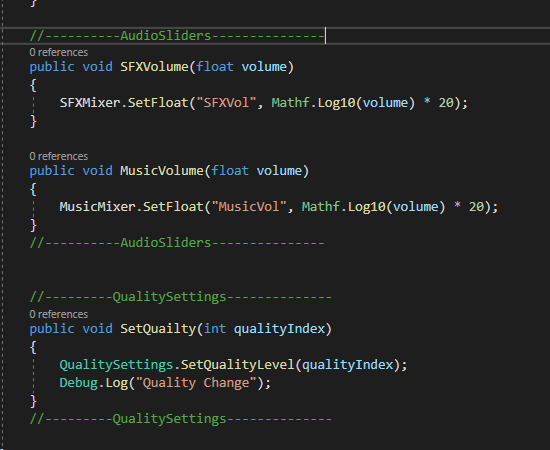Click the float keyword in SFXVolume signature
Image resolution: width=550 pixels, height=450 pixels.
tap(215, 67)
